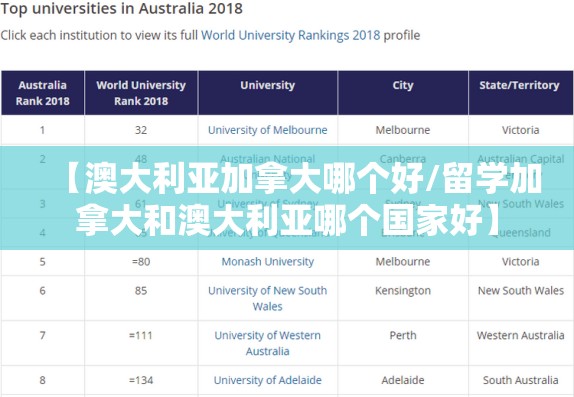Open the University of Adelaide link

click(268, 380)
